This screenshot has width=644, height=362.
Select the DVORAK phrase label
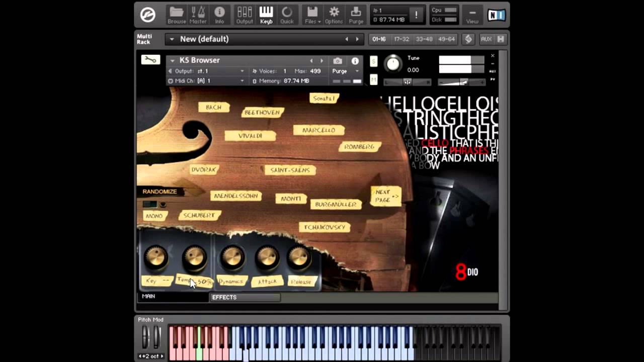[204, 170]
